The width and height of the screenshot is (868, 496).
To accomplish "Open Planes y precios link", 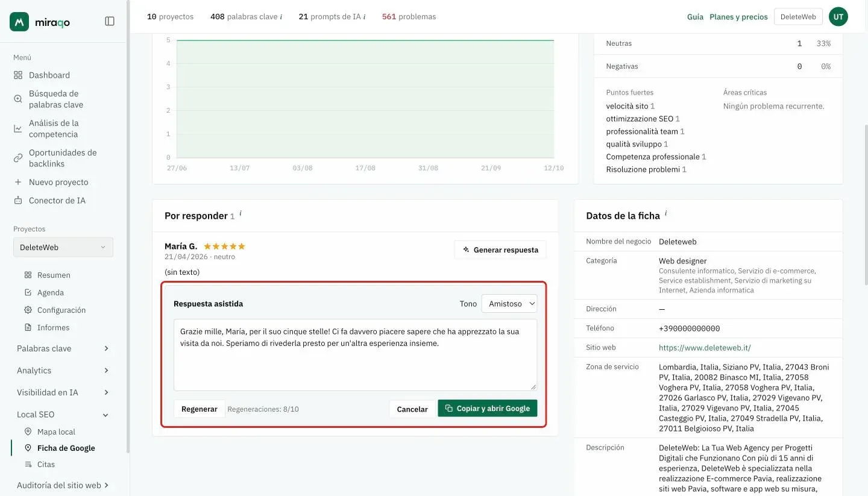I will point(738,17).
